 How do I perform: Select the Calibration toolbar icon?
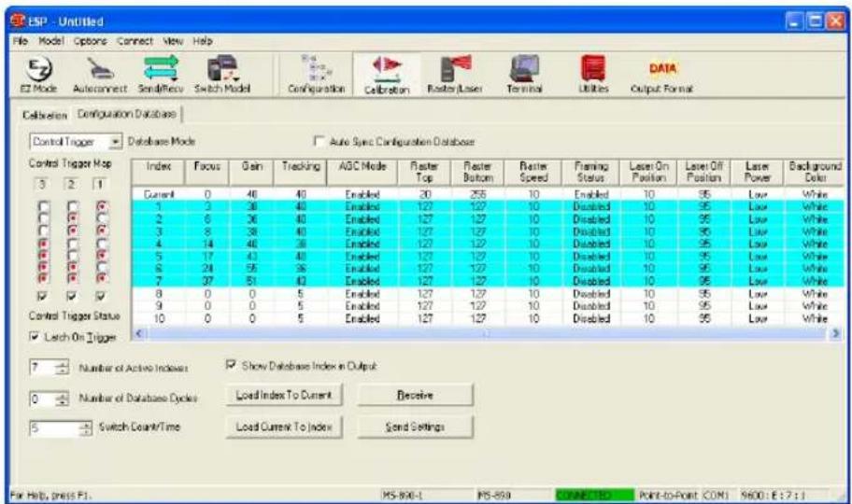(387, 76)
